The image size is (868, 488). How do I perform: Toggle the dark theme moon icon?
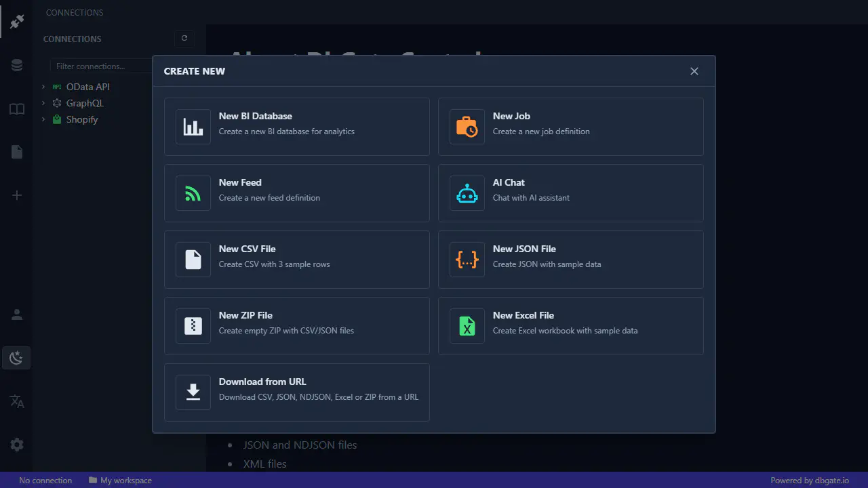coord(17,358)
